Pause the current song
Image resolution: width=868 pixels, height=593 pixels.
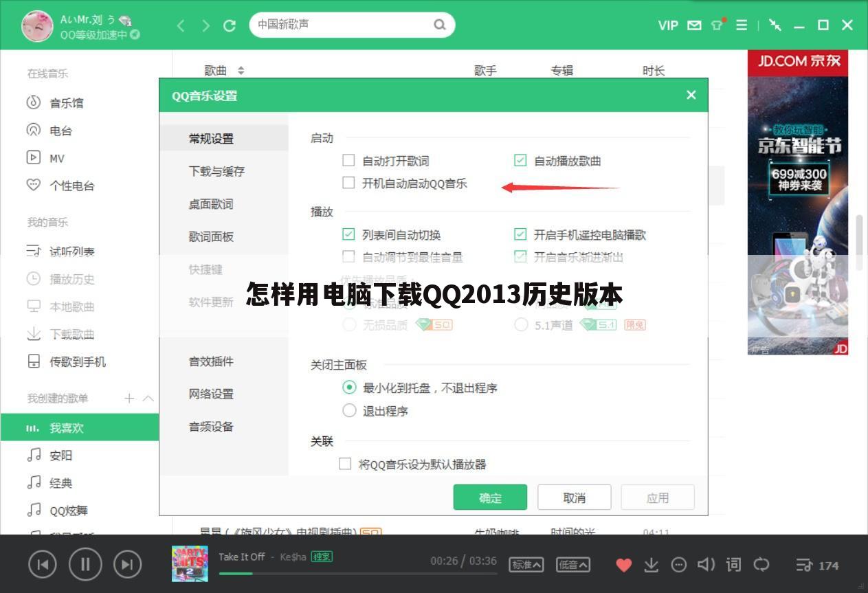click(85, 565)
